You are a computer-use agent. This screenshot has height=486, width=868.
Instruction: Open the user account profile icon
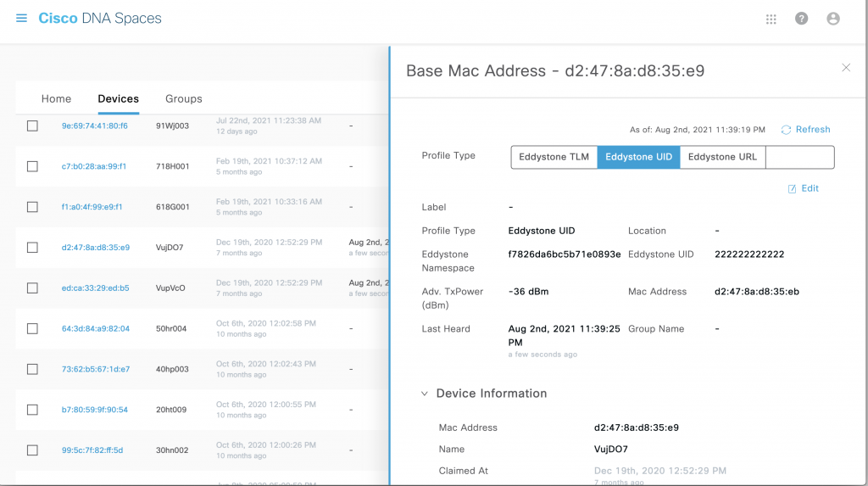833,19
